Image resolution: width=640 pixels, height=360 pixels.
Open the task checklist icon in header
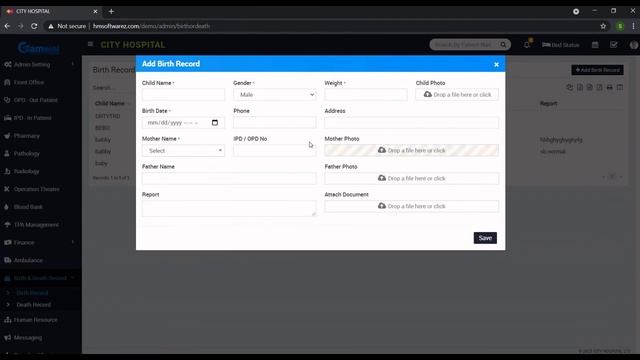pyautogui.click(x=613, y=45)
